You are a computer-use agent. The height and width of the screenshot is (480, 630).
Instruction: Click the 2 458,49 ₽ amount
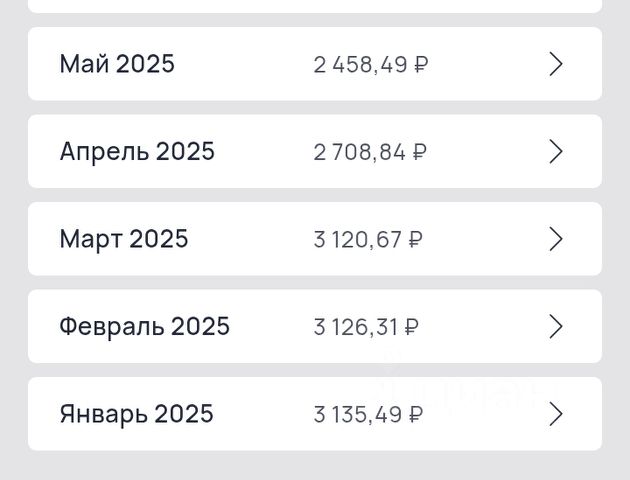pos(371,65)
